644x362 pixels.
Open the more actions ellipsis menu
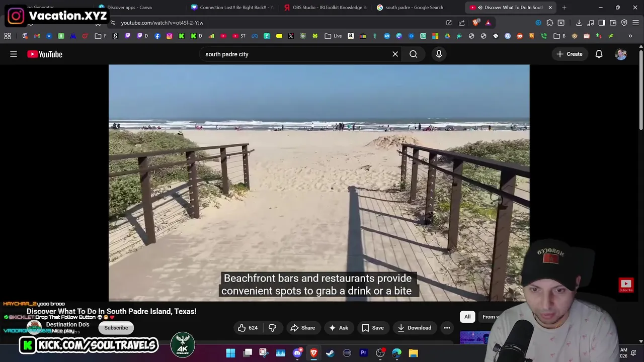447,328
